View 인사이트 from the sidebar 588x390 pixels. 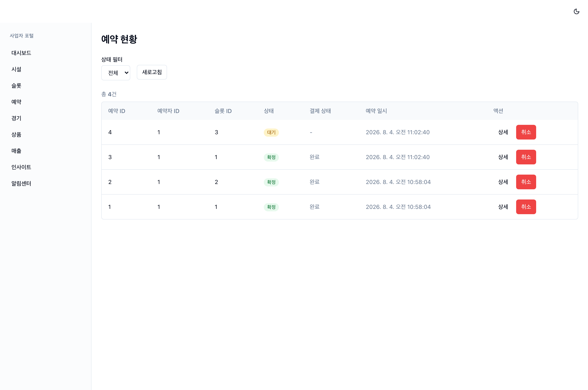tap(21, 167)
